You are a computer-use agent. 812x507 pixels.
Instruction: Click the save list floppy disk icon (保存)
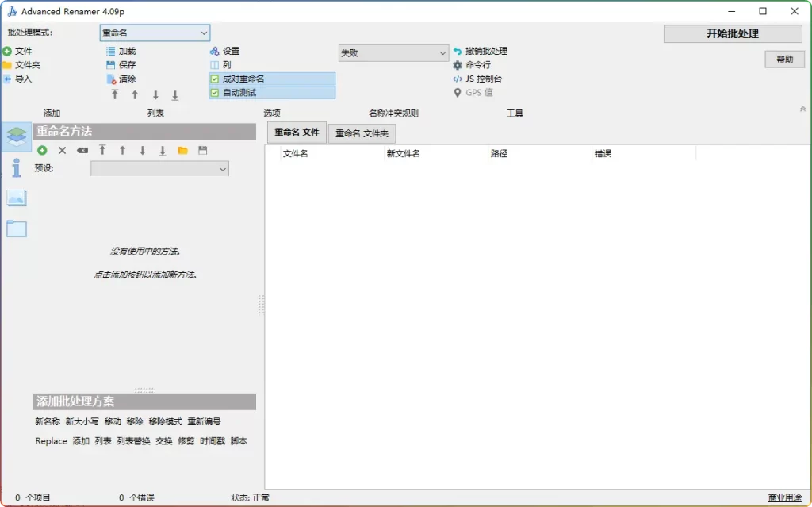(x=111, y=65)
